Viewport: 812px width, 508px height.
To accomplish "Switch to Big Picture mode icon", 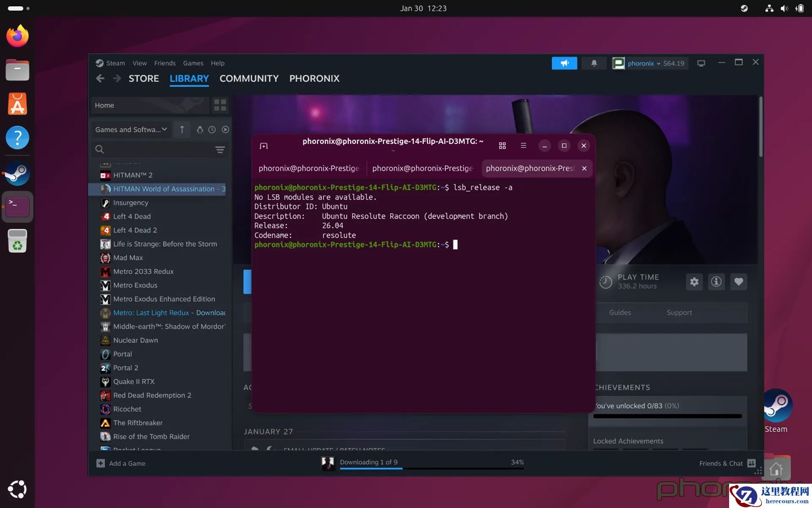I will (701, 63).
